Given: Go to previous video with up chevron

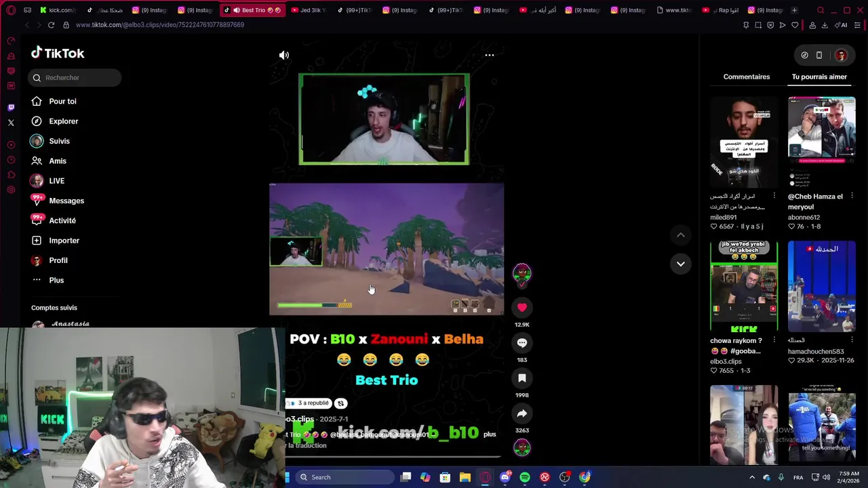Looking at the screenshot, I should [680, 235].
